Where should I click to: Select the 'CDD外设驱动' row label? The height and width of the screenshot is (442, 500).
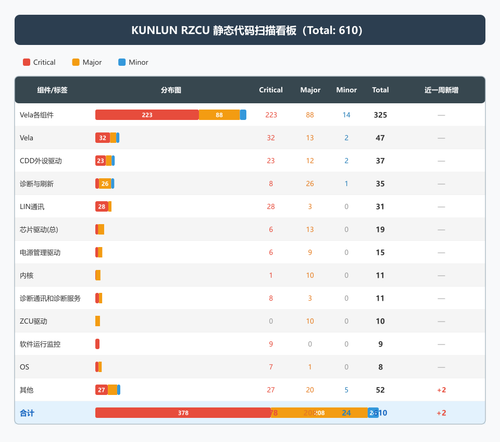[x=41, y=161]
